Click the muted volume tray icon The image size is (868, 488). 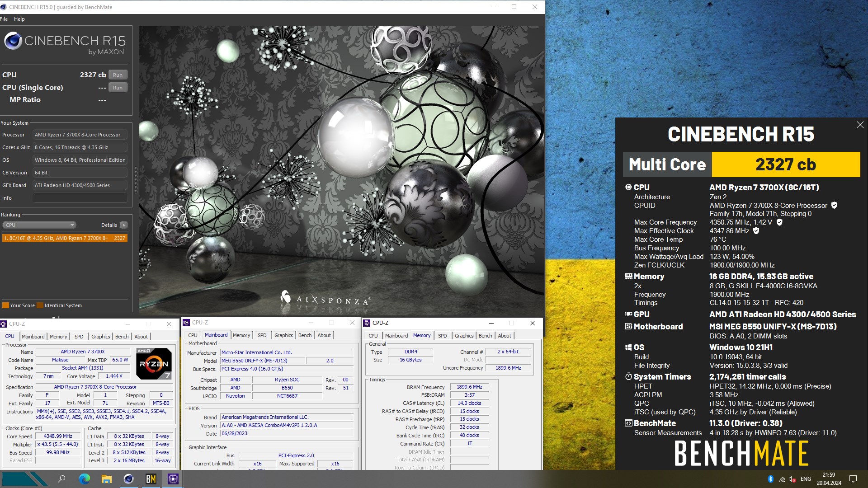[792, 479]
